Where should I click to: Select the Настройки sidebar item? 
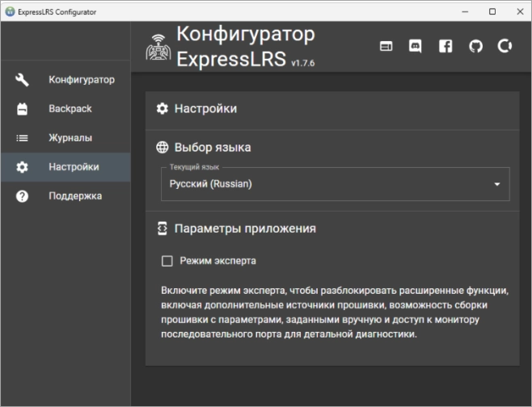[x=65, y=167]
